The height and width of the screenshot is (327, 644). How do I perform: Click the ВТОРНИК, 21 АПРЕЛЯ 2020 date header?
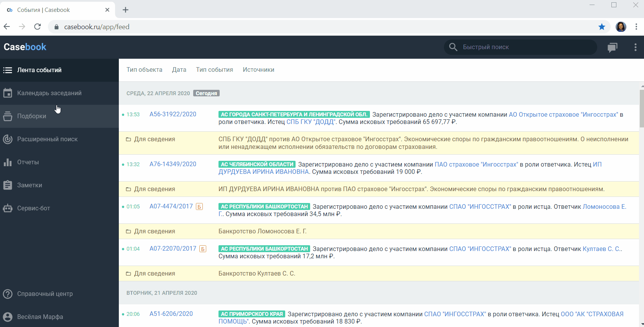tap(162, 293)
